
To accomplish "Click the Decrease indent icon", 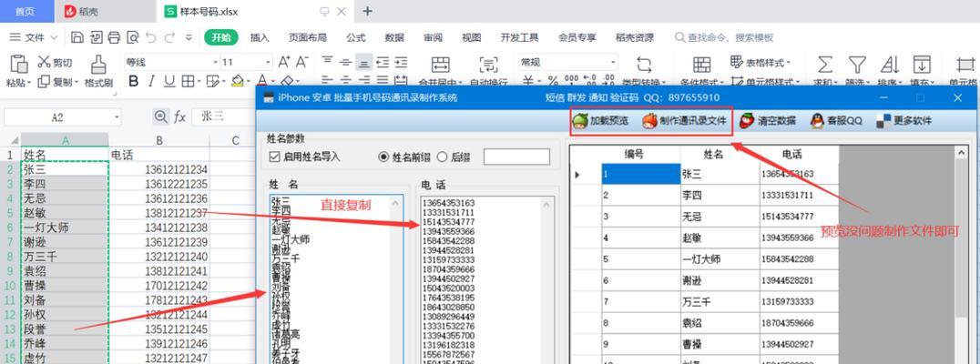I will 383,62.
